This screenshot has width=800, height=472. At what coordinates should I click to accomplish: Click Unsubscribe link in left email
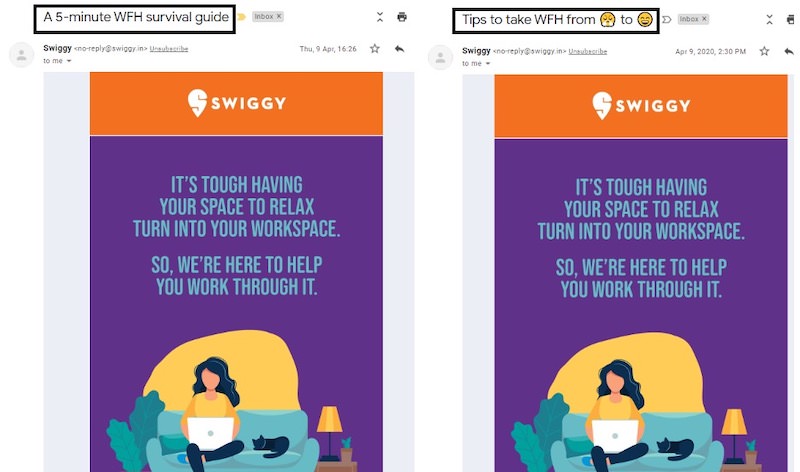[169, 49]
